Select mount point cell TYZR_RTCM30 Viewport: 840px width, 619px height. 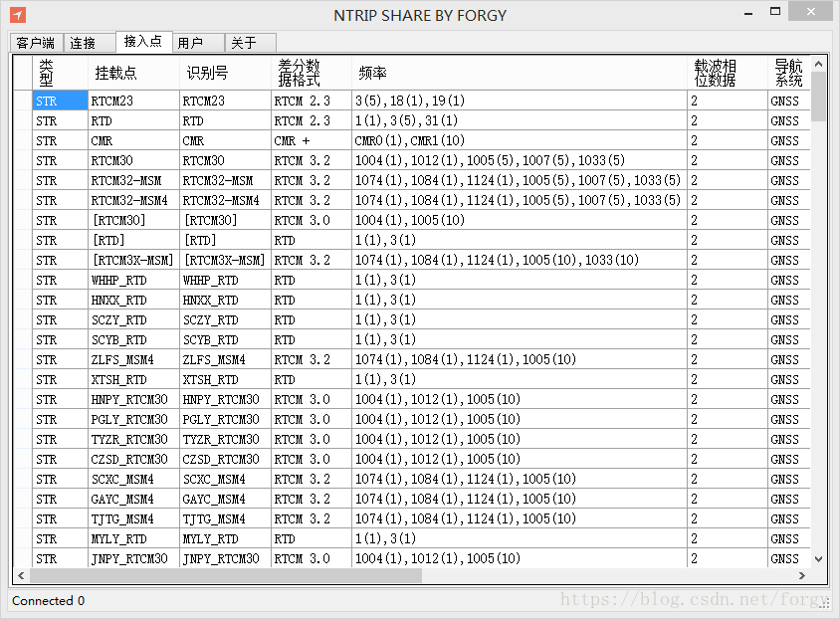(x=133, y=439)
